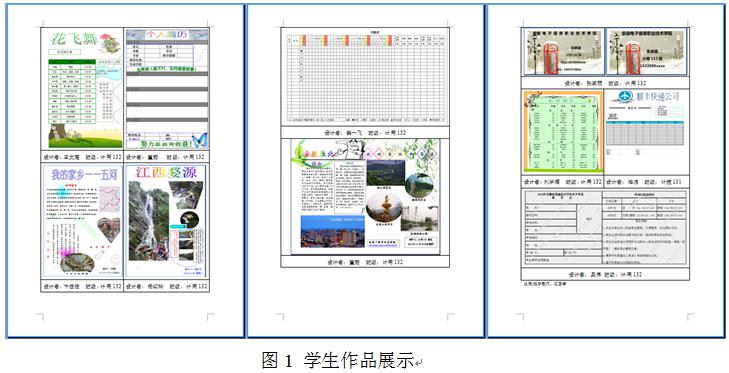
Task: Click the 金寨 travel newsletter design
Action: tap(365, 197)
